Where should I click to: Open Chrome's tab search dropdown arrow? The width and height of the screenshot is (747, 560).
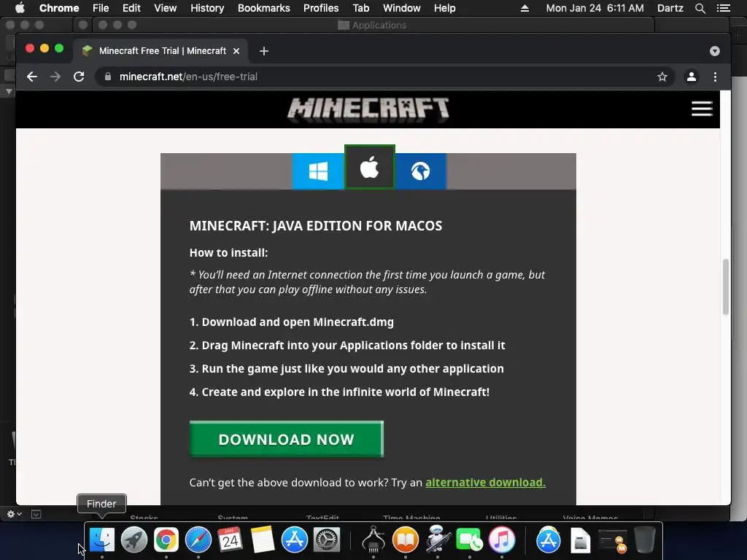[x=715, y=51]
